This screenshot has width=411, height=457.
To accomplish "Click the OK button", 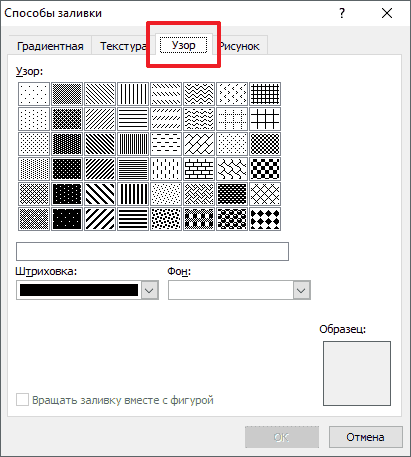I will tap(282, 437).
